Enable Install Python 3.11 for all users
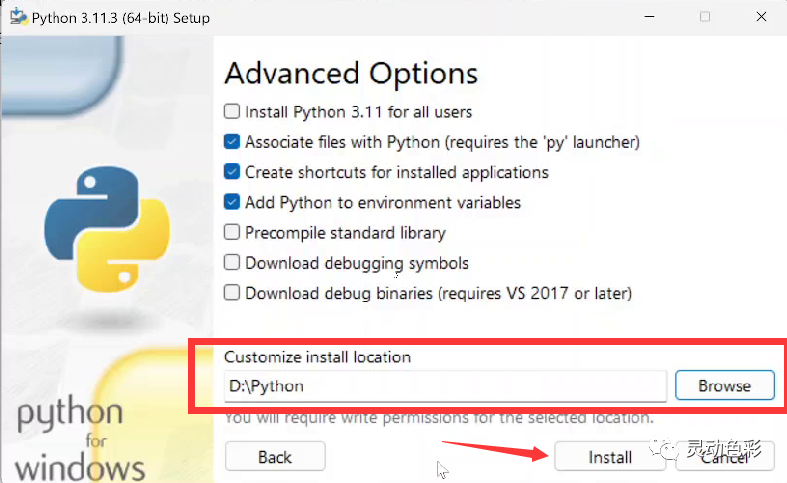This screenshot has height=483, width=787. 232,111
